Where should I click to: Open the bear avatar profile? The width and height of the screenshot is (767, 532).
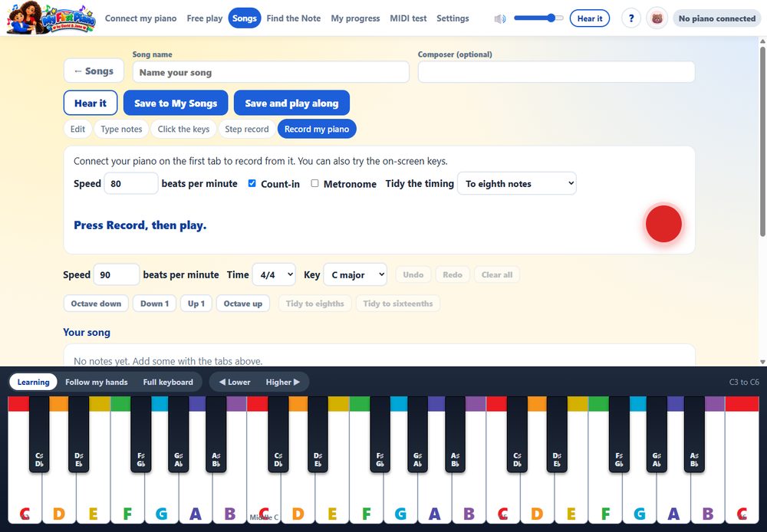click(657, 18)
